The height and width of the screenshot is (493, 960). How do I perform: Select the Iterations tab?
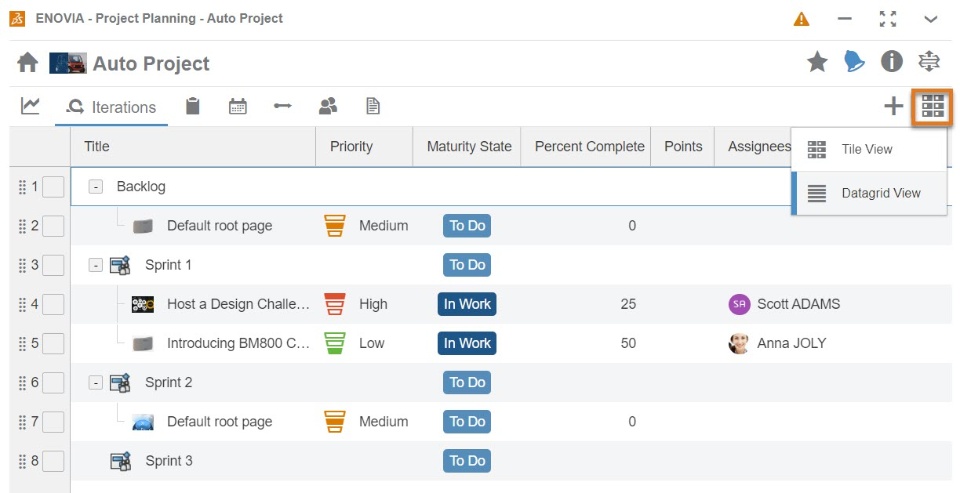pyautogui.click(x=111, y=107)
